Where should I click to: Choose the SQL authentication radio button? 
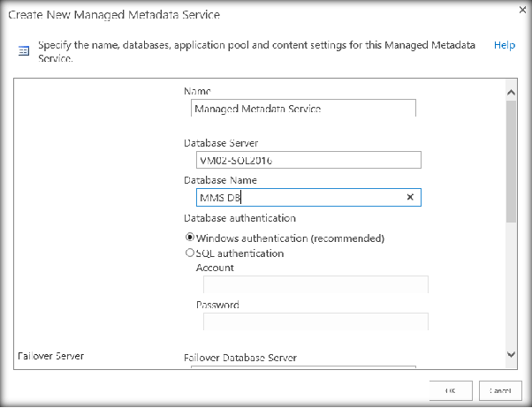(190, 253)
